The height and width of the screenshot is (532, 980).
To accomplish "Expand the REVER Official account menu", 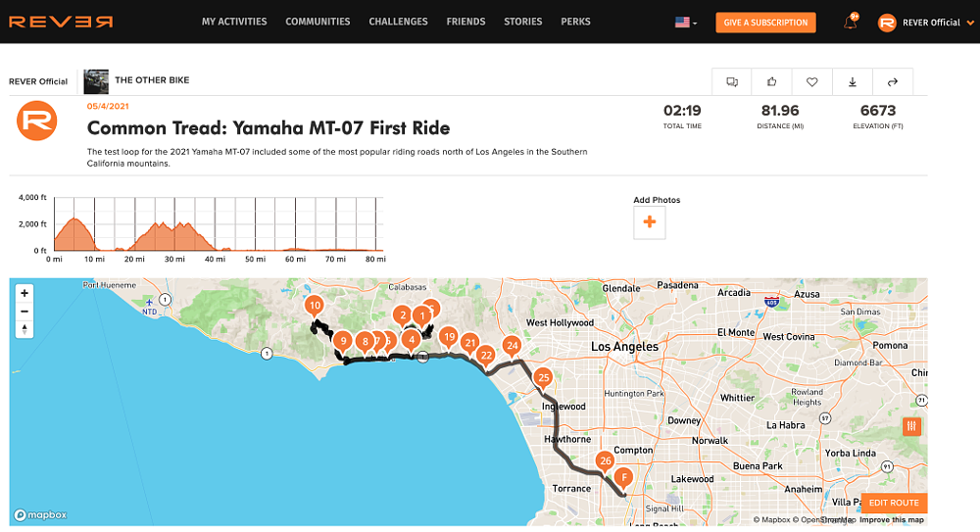I will pyautogui.click(x=920, y=23).
